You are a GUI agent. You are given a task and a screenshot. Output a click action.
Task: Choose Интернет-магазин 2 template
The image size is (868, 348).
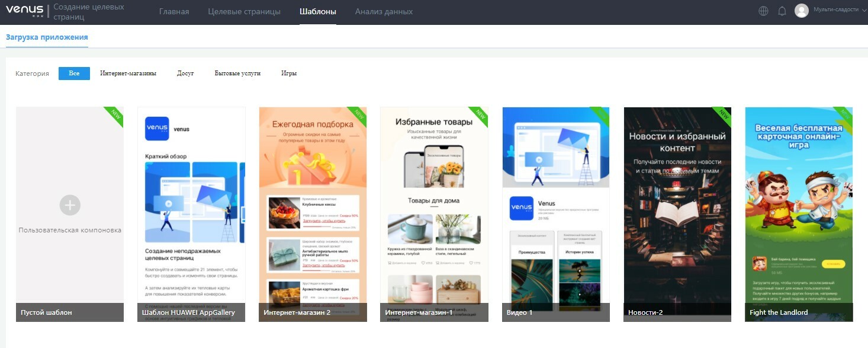[313, 214]
